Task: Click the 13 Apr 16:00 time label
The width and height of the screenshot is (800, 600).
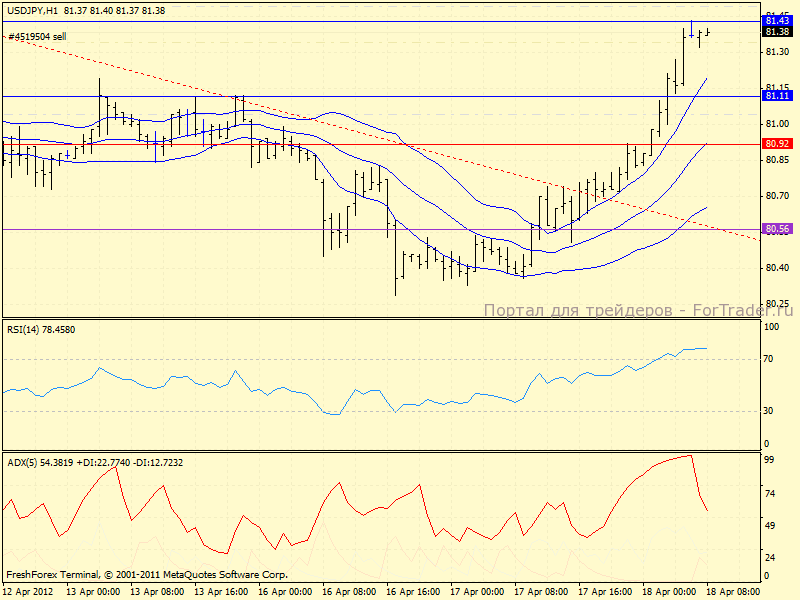Action: [x=220, y=591]
